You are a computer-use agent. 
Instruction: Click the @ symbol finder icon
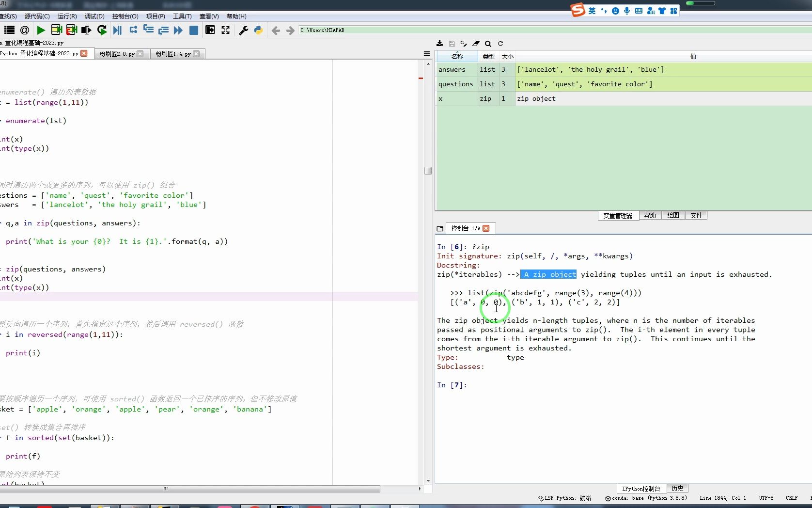coord(25,30)
